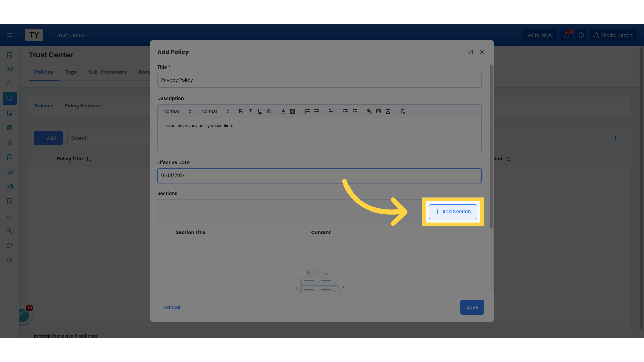The height and width of the screenshot is (362, 644).
Task: Sort by the last modified column arrows
Action: coord(508,159)
